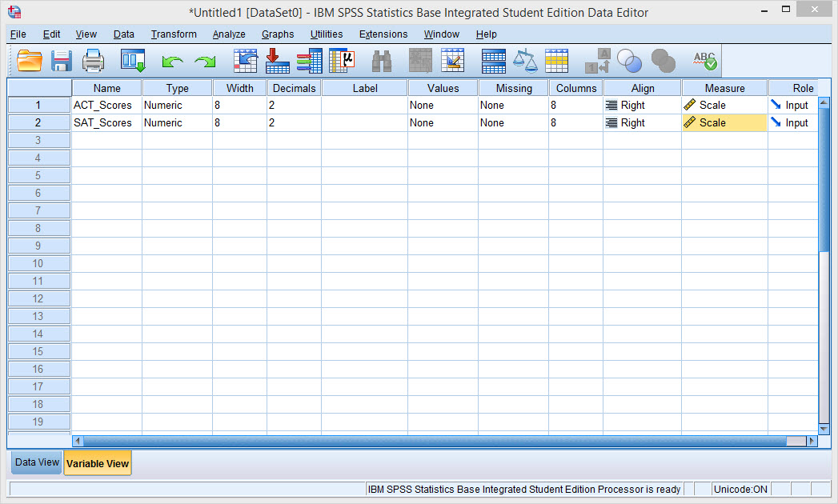Viewport: 838px width, 504px height.
Task: Click vertical scrollbar up arrow
Action: click(x=824, y=102)
